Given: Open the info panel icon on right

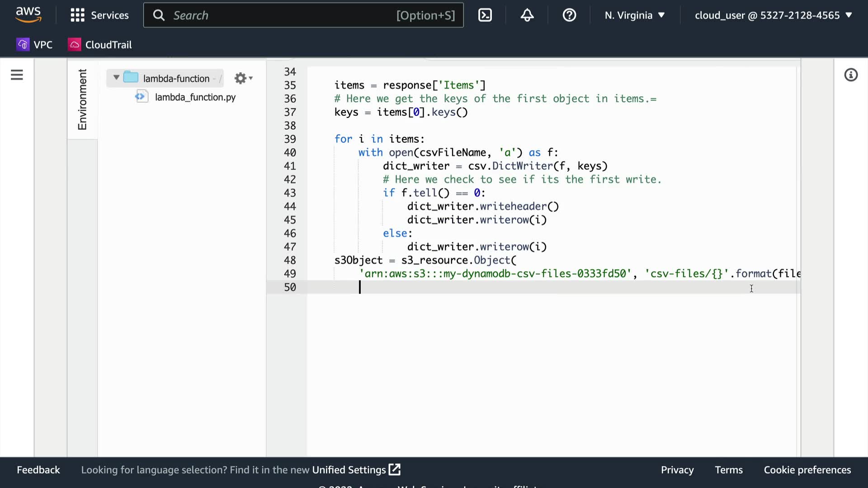Looking at the screenshot, I should tap(851, 75).
